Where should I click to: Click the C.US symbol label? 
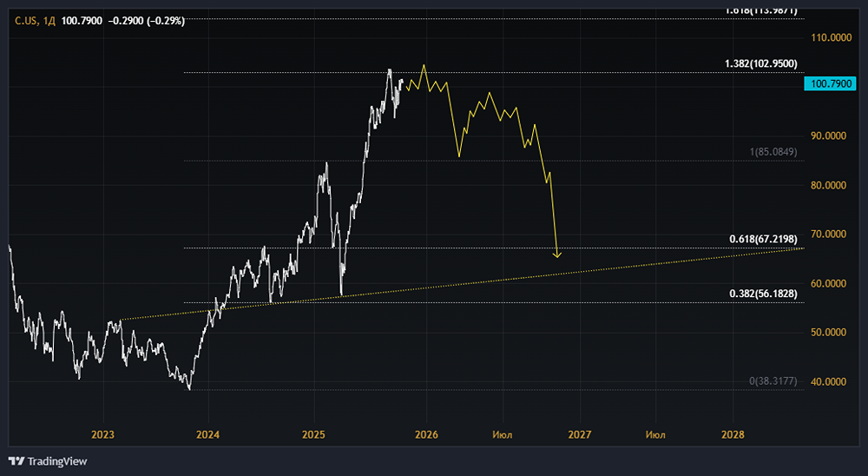point(26,21)
